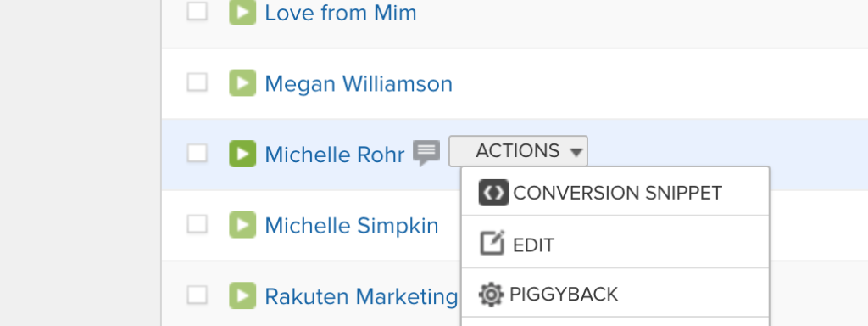Tick the checkbox for Love from Mim
This screenshot has height=326, width=868.
point(197,11)
